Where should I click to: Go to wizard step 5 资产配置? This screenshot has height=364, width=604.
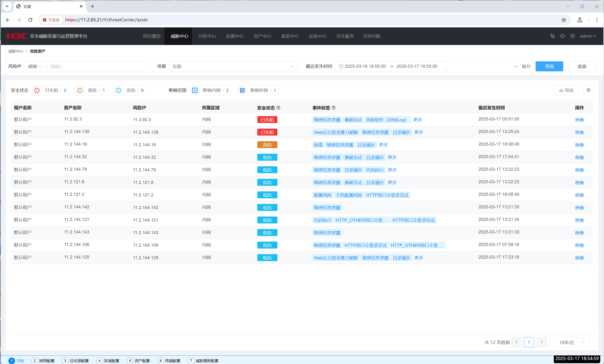click(138, 361)
